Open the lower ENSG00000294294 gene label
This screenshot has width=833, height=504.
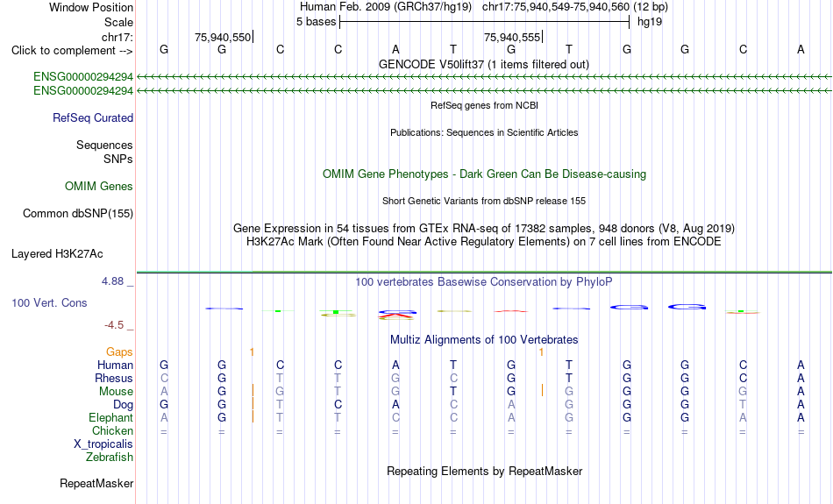(x=83, y=91)
